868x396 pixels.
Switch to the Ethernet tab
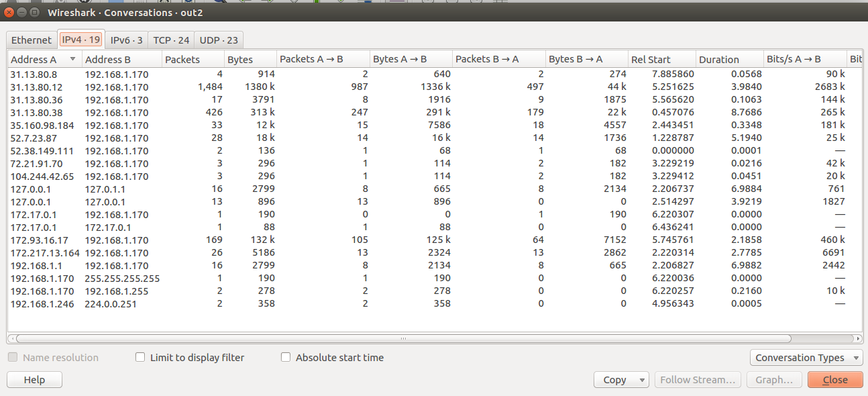click(x=31, y=40)
